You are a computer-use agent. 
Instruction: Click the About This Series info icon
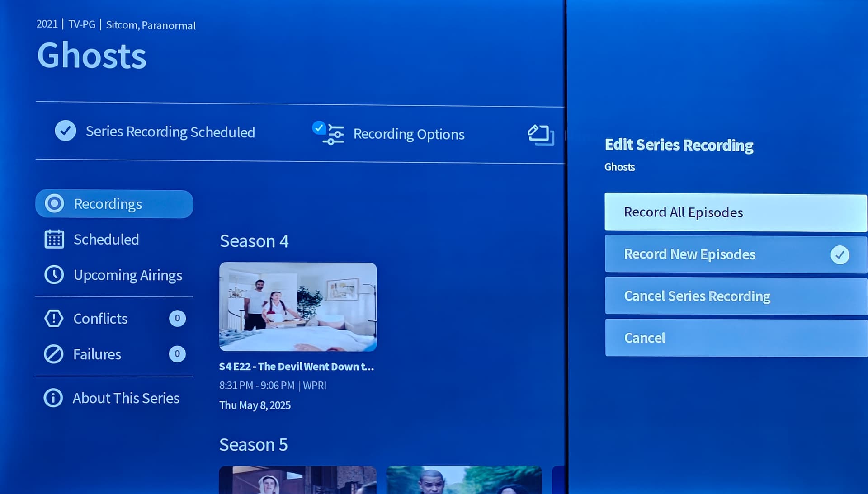[x=53, y=398]
